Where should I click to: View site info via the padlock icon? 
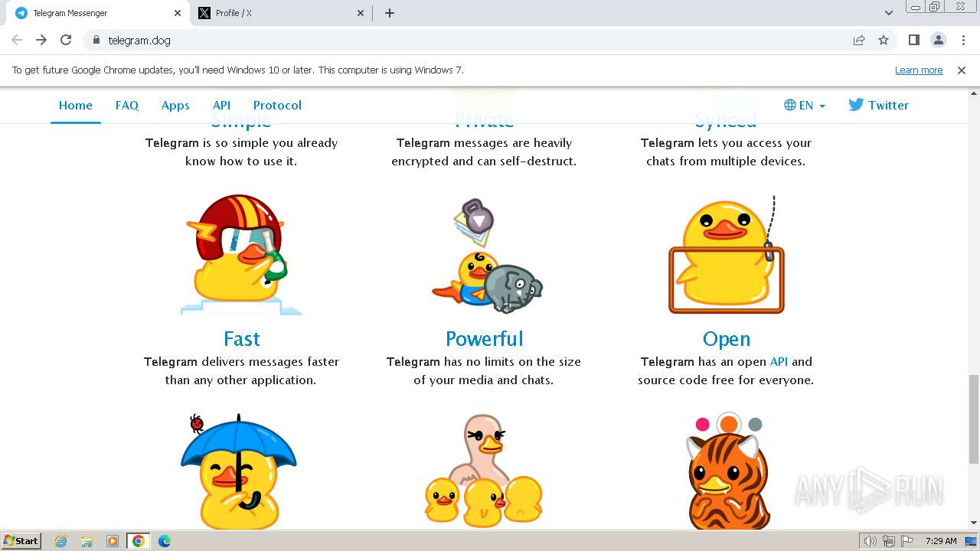tap(96, 40)
